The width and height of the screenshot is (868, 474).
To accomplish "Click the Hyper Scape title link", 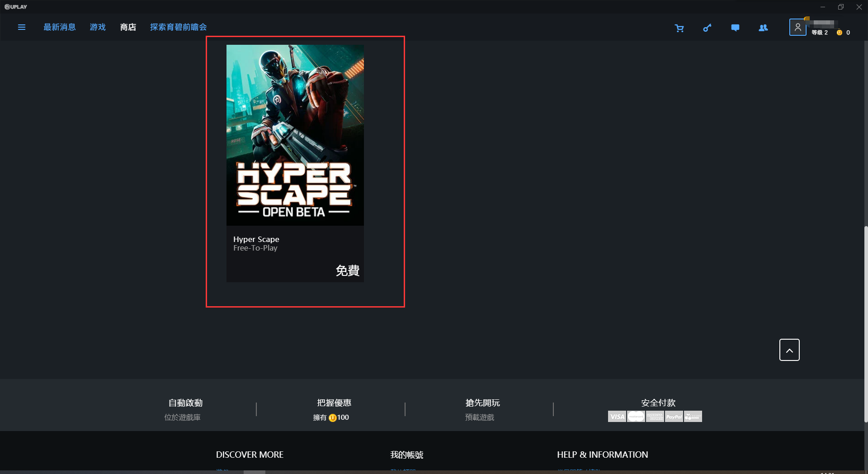I will (256, 239).
